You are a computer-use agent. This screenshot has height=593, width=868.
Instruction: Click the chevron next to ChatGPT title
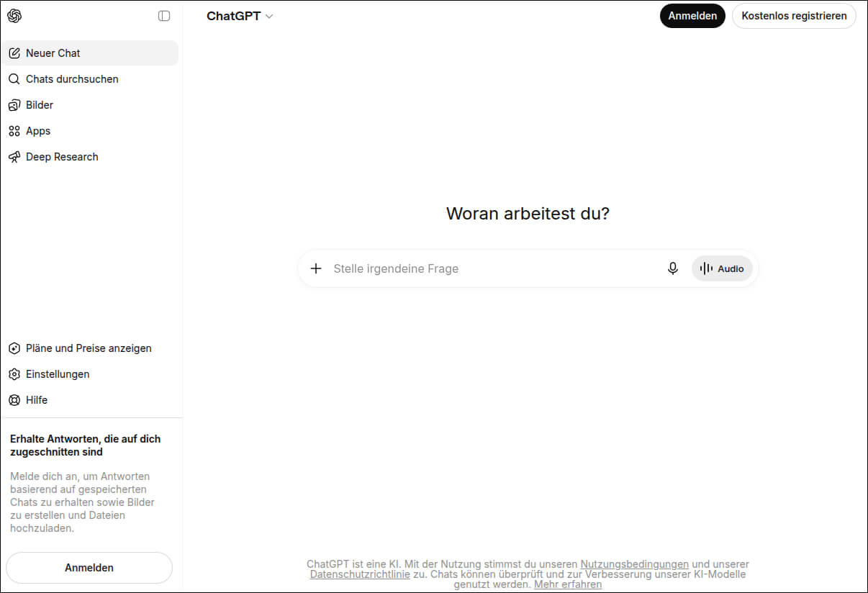point(269,17)
